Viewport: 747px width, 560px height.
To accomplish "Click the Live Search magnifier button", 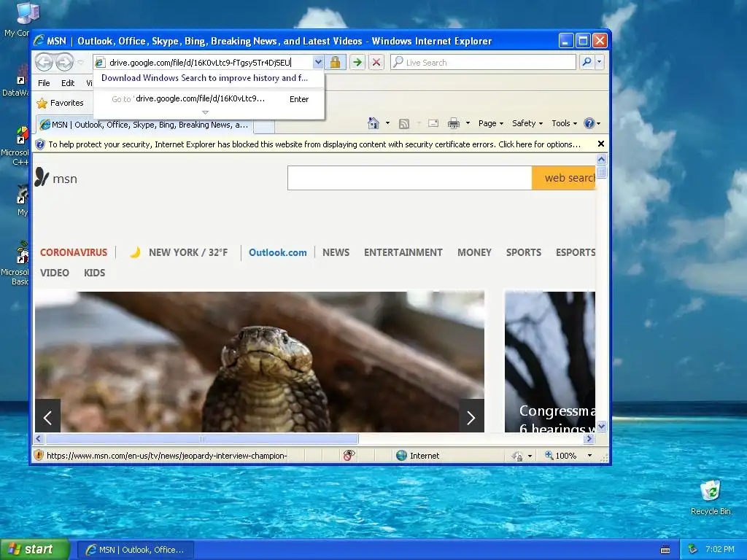I will click(x=587, y=62).
